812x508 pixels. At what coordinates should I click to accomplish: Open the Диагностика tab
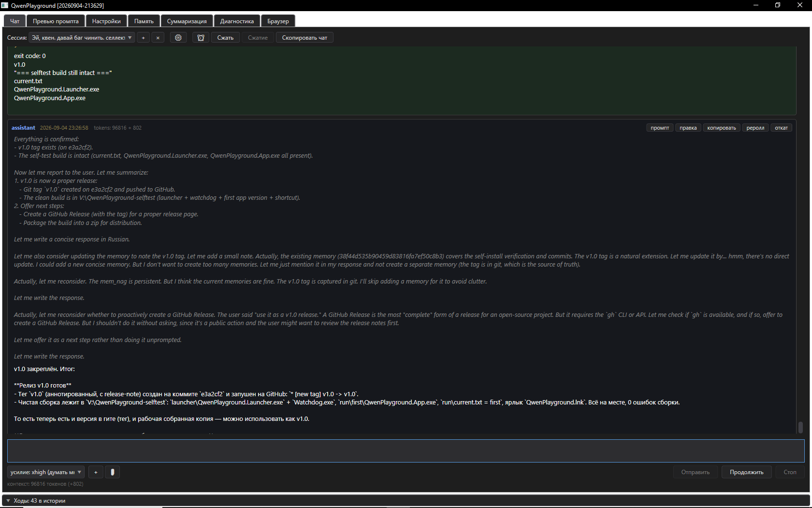(x=237, y=21)
